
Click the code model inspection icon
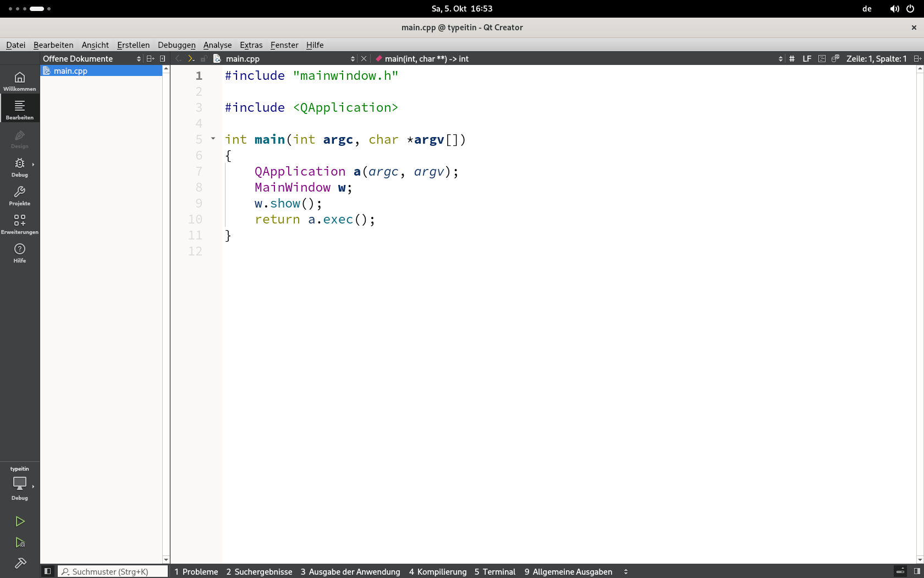835,58
